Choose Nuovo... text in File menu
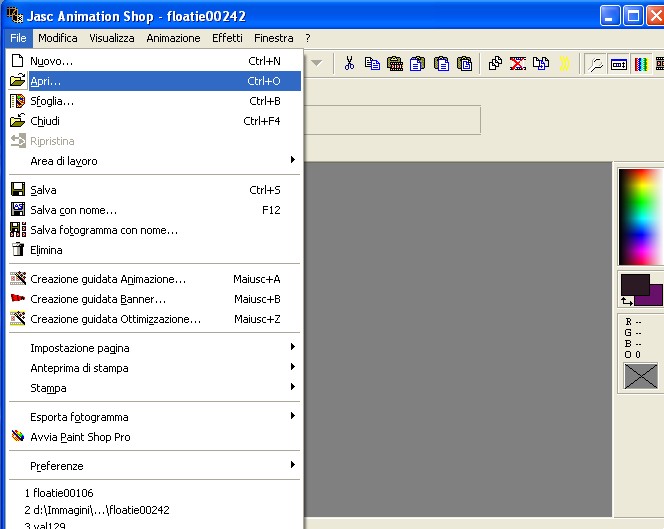This screenshot has height=529, width=664. (x=52, y=61)
